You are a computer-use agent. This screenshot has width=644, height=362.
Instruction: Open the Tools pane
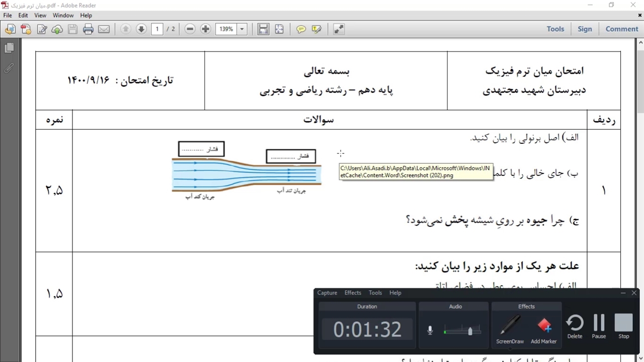point(555,29)
